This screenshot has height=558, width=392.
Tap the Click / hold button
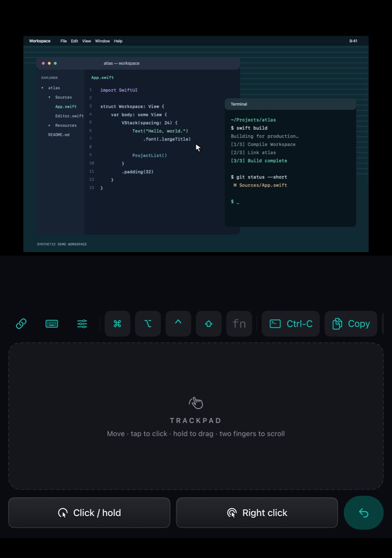coord(89,513)
